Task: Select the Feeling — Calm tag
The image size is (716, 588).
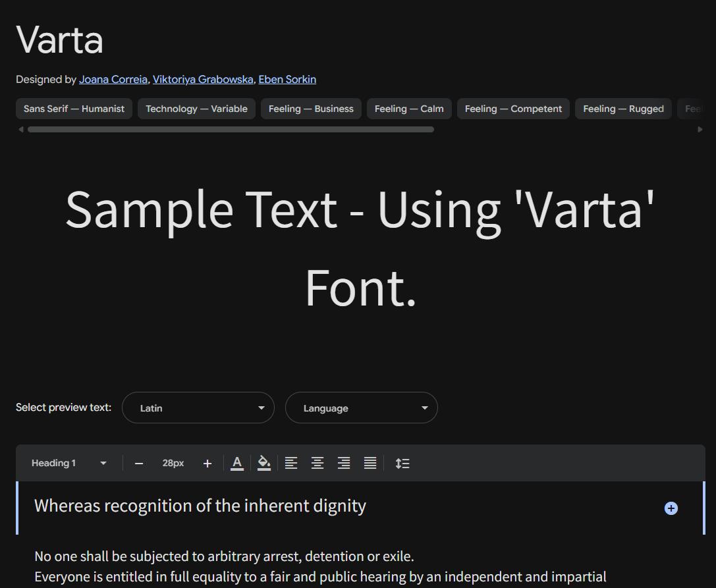Action: pyautogui.click(x=409, y=109)
